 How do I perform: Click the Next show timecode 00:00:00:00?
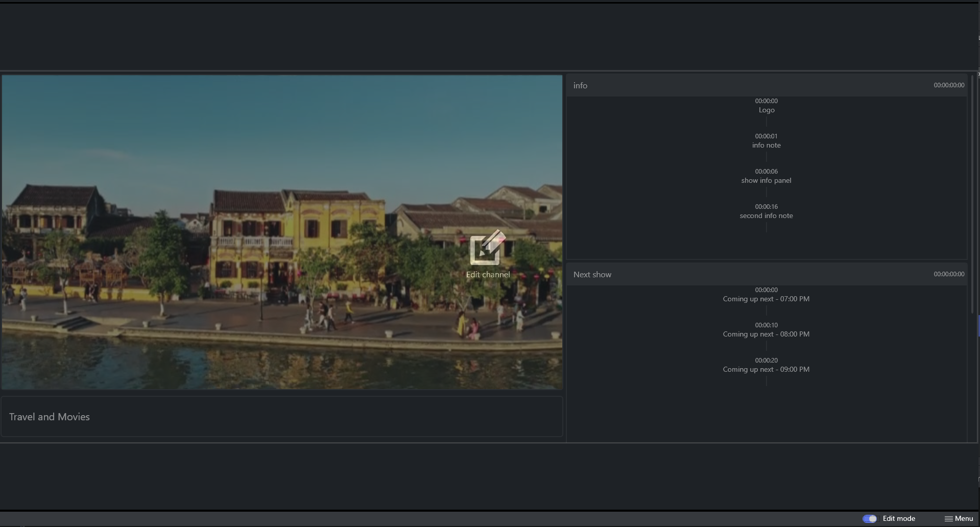pyautogui.click(x=948, y=274)
